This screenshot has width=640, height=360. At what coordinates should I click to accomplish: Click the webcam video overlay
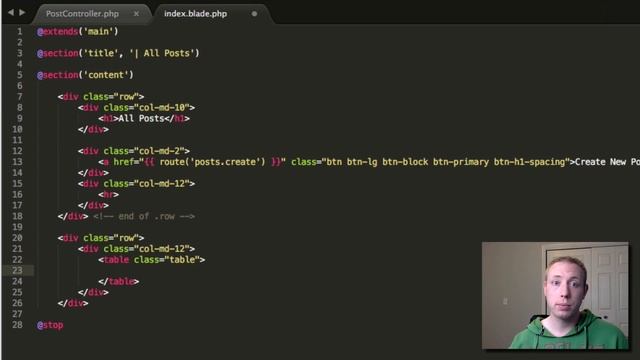(556, 296)
